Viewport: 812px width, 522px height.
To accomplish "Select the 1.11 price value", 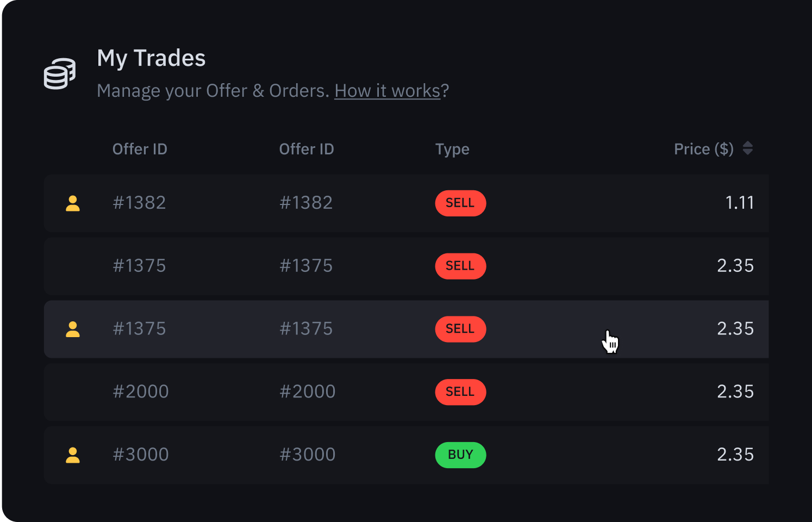I will click(740, 203).
